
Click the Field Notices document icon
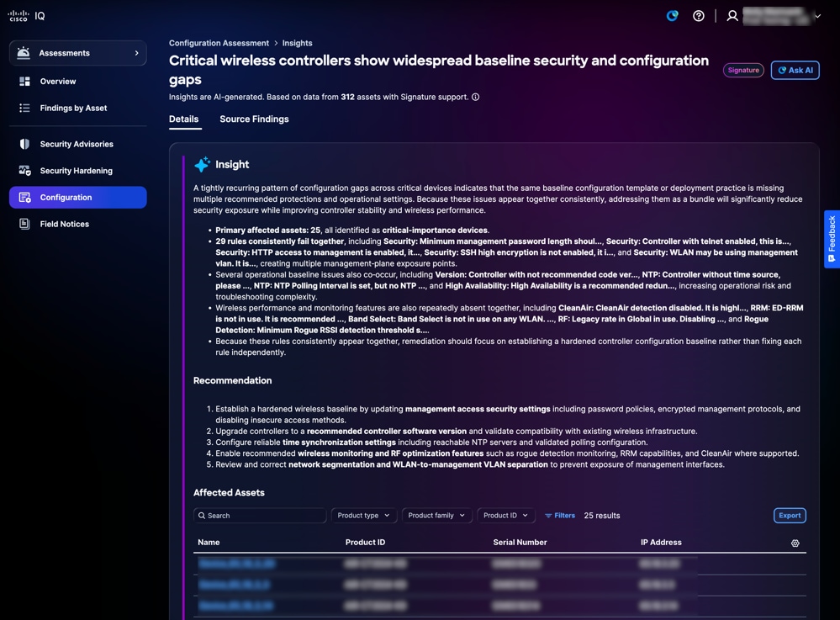24,224
